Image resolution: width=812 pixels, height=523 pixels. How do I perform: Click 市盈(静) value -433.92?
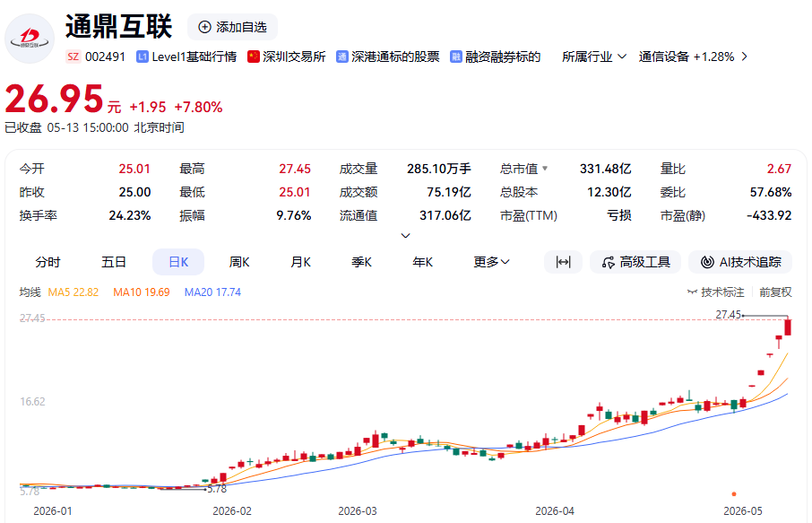tap(769, 215)
